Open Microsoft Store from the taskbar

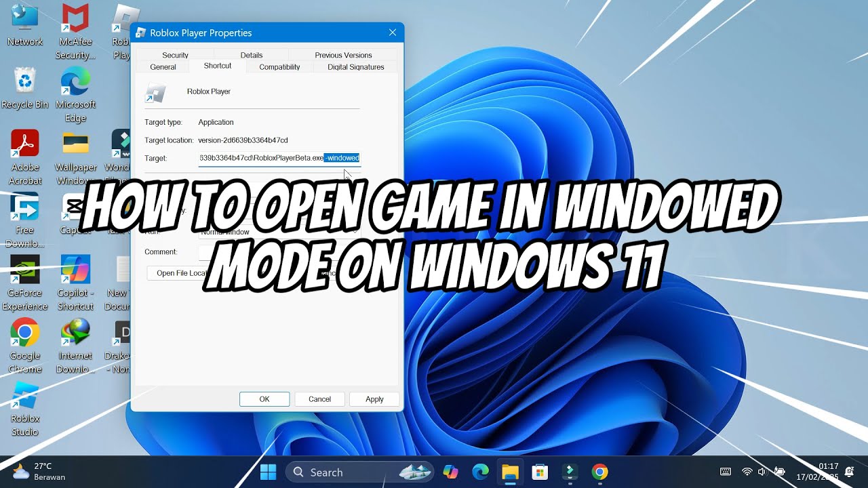point(540,472)
